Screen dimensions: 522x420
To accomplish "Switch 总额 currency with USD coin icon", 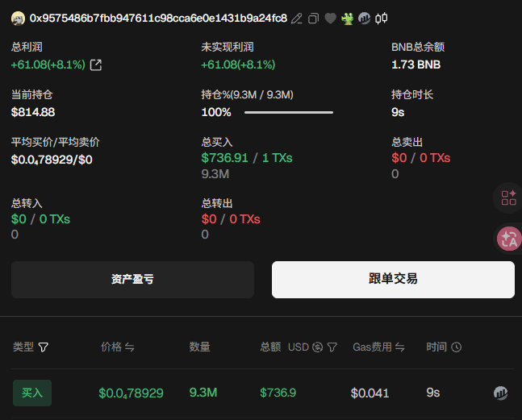I will point(318,347).
